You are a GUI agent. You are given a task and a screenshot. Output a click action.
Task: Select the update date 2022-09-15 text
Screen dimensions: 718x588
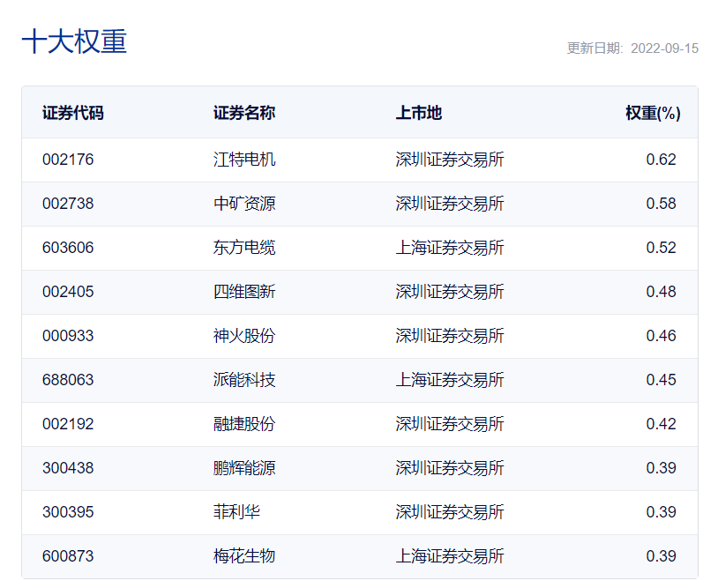(x=664, y=48)
